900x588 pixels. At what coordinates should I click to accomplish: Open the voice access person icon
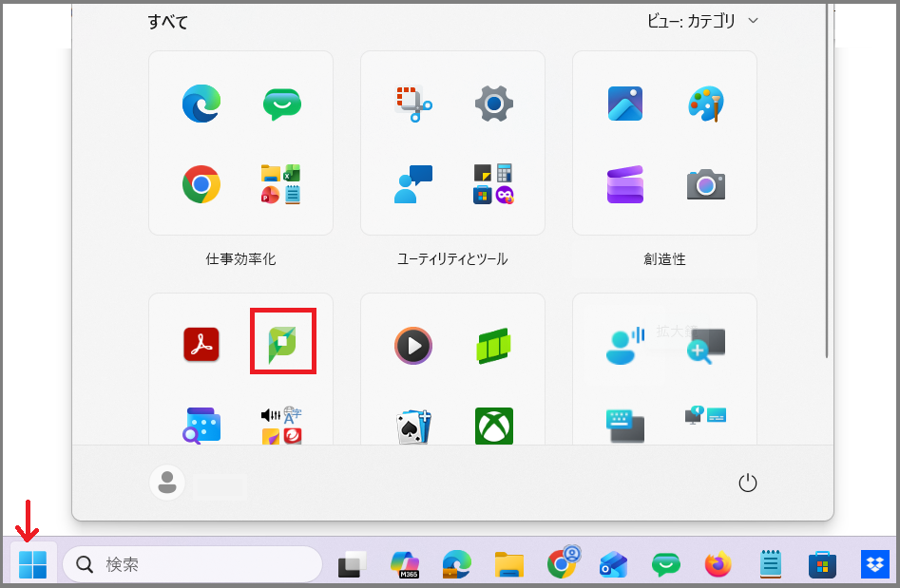tap(625, 346)
